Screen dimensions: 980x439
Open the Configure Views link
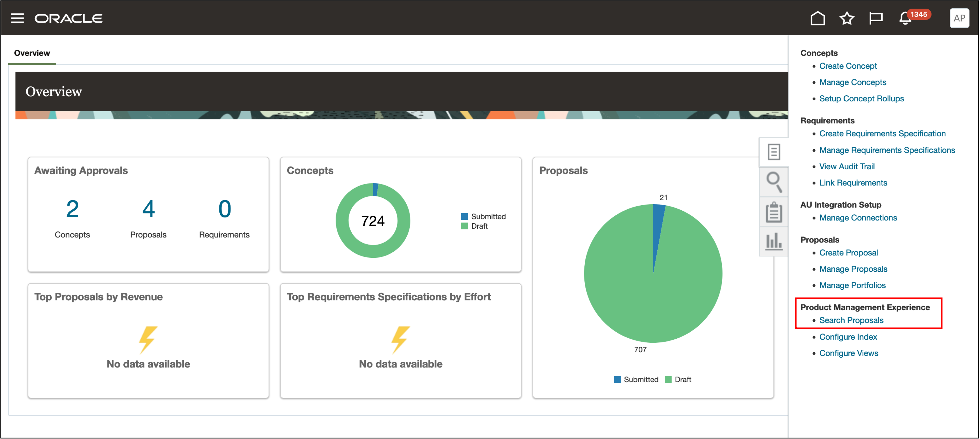pyautogui.click(x=848, y=353)
